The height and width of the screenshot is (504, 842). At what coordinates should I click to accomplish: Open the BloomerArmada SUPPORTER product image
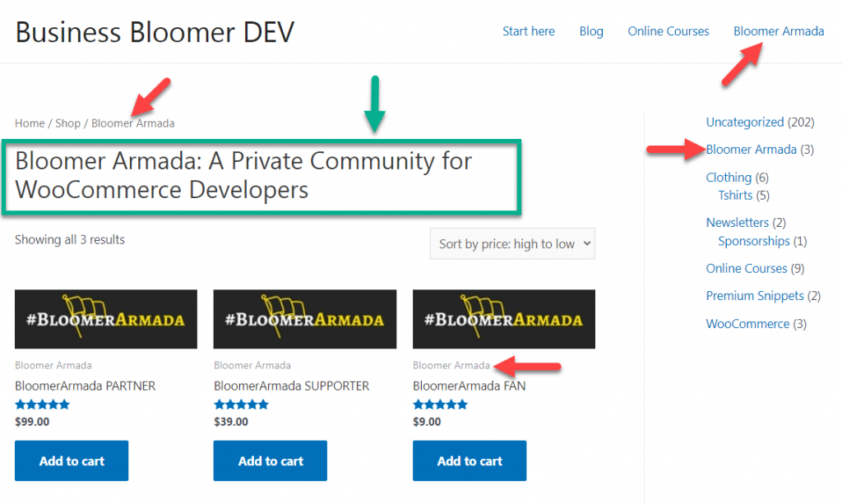click(305, 319)
